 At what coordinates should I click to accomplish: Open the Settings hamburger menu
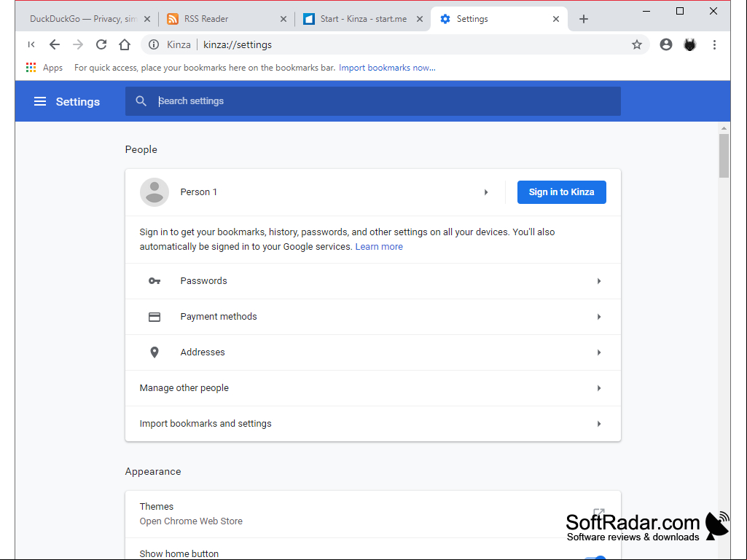click(40, 101)
